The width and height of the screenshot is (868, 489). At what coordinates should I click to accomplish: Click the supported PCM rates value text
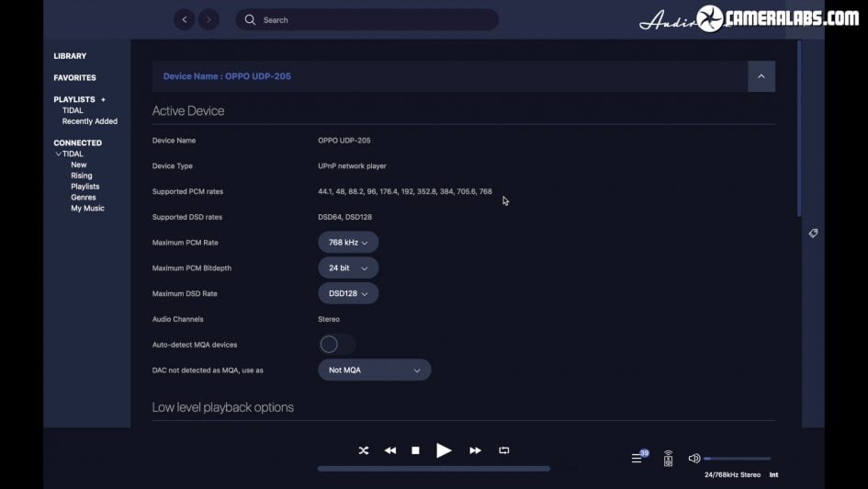pyautogui.click(x=405, y=191)
